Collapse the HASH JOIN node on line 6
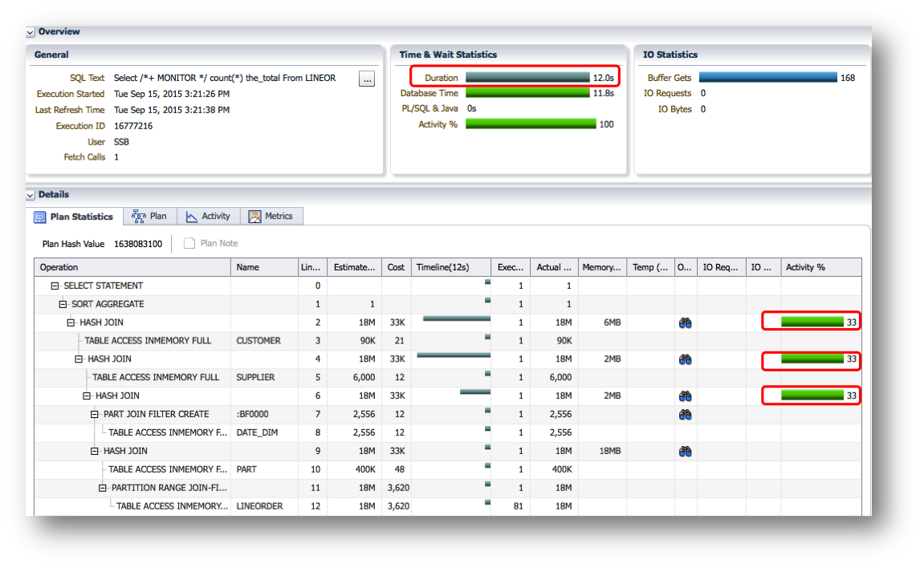The width and height of the screenshot is (924, 568). point(87,396)
